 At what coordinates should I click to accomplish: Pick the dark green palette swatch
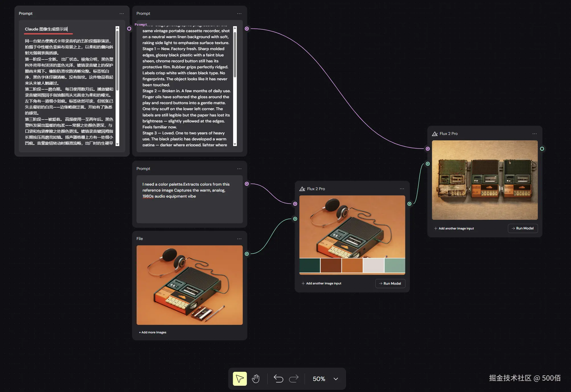pyautogui.click(x=310, y=265)
